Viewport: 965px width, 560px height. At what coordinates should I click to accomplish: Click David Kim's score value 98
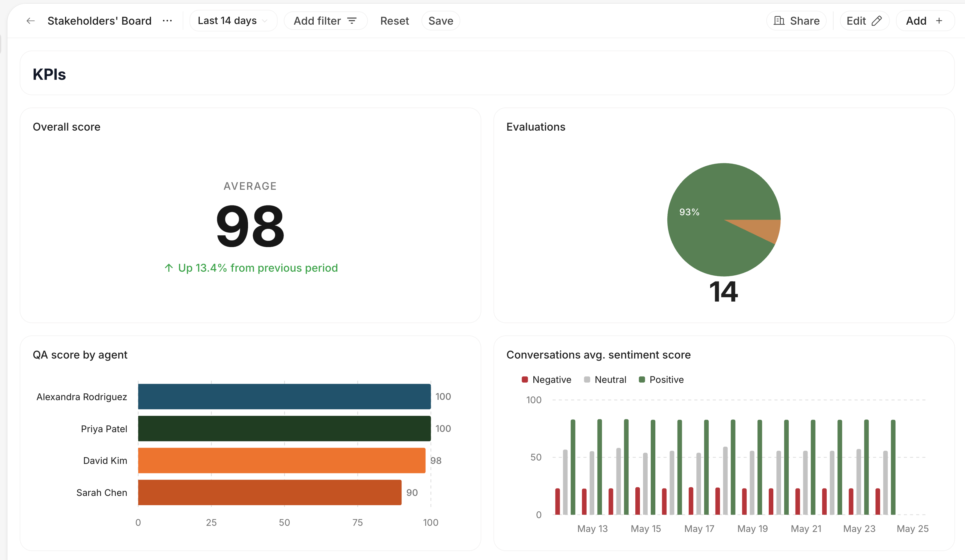(x=436, y=461)
